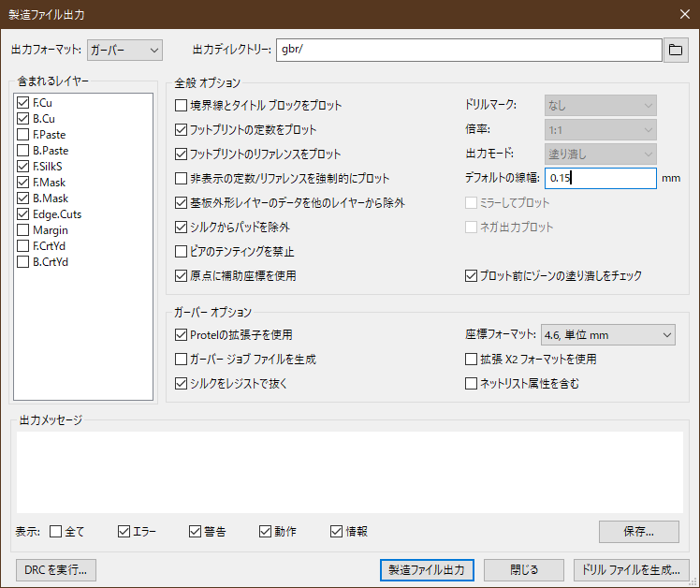The width and height of the screenshot is (700, 588).
Task: Open the 出力フォーマット dropdown
Action: (124, 50)
